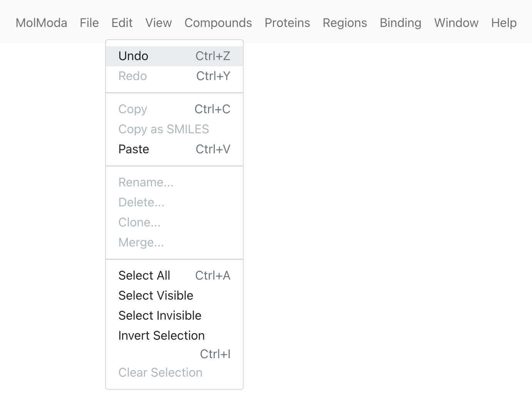532x399 pixels.
Task: Click Copy as SMILES entry
Action: click(174, 129)
